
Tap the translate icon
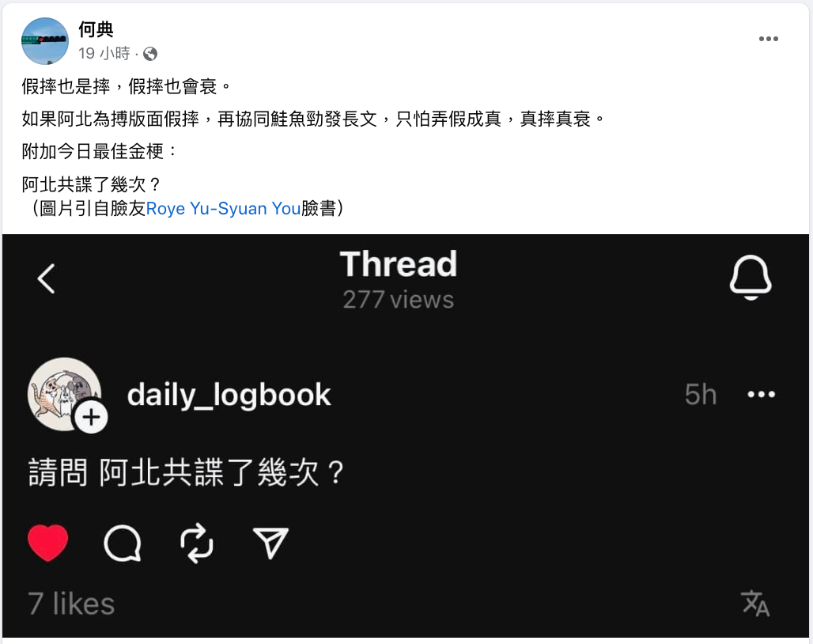[755, 604]
